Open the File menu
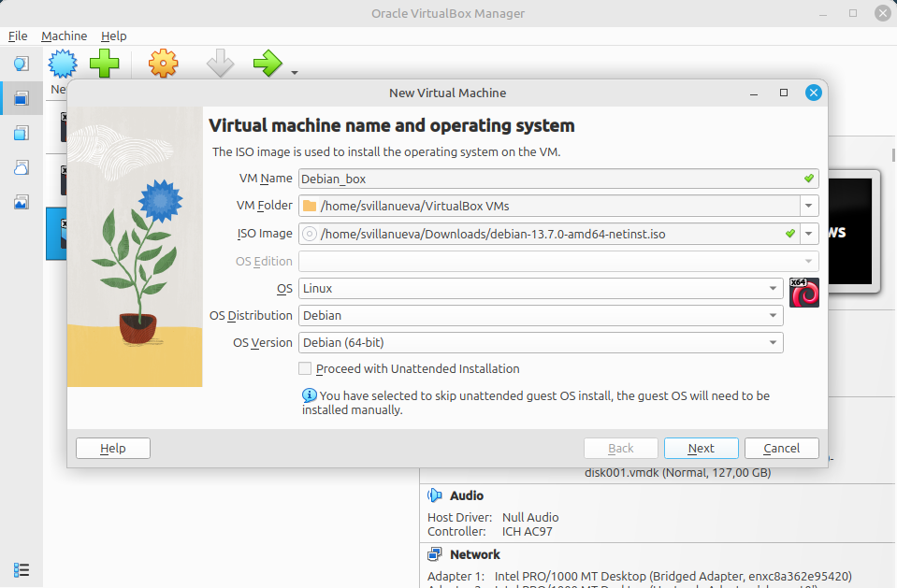897x588 pixels. 18,36
